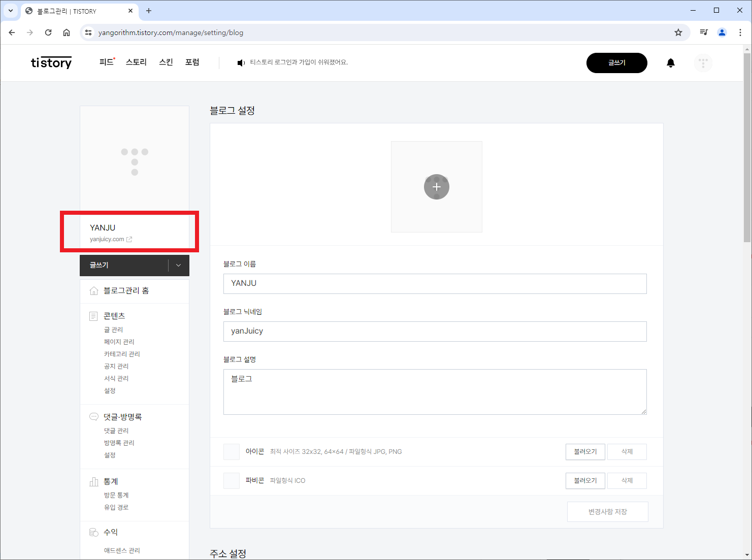
Task: Open 글 관리 in sidebar
Action: [x=113, y=330]
